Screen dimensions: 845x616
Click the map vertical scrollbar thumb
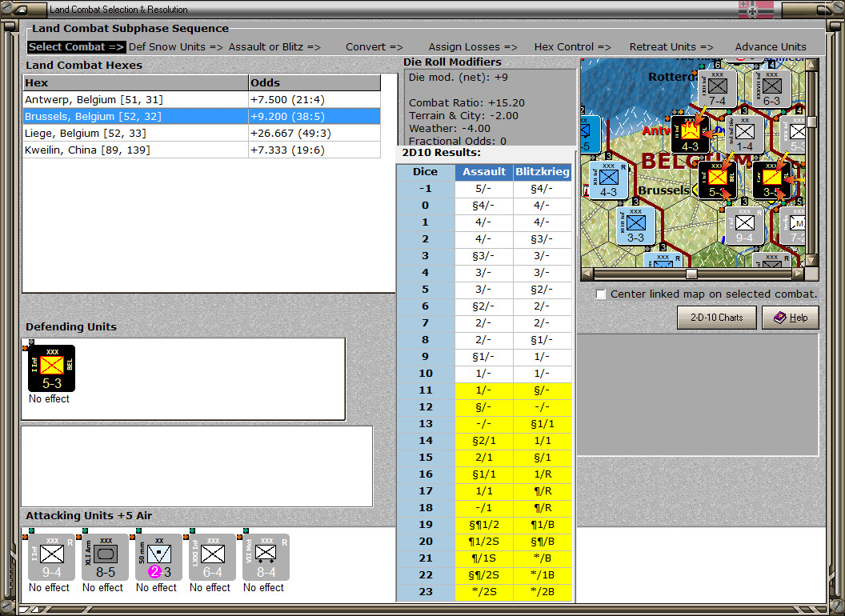pos(811,122)
